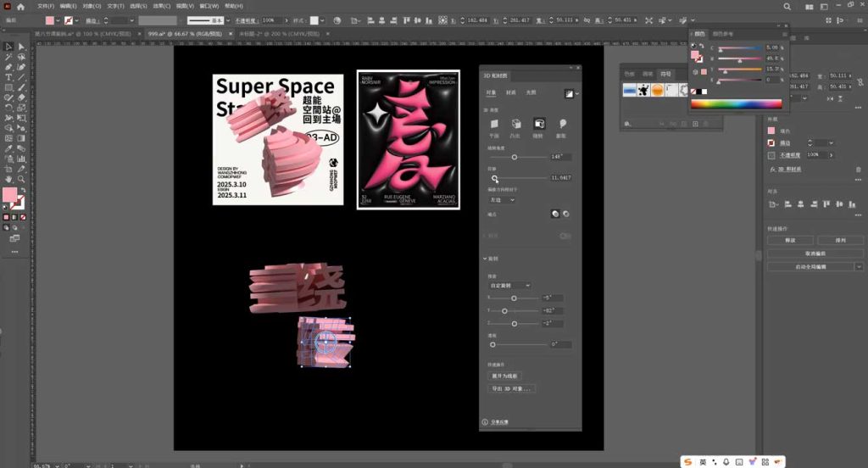Choose the Inflate 3D type icon
Screen dimensions: 868x468
click(x=562, y=124)
